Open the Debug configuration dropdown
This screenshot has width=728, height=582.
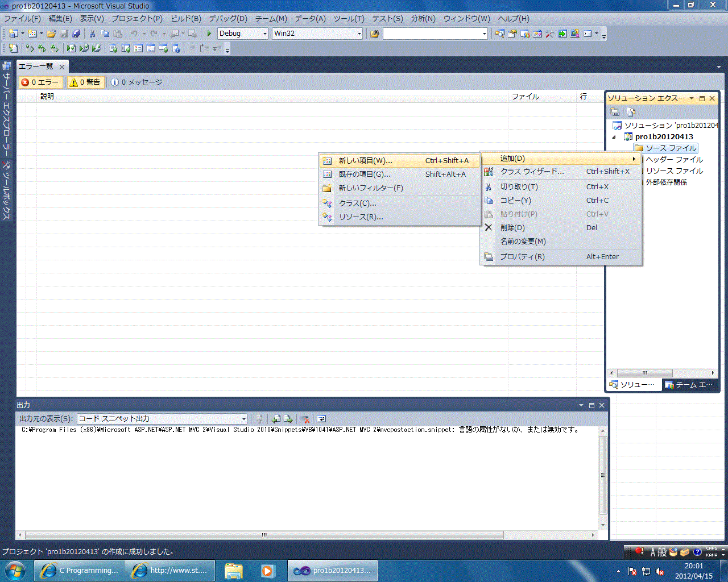coord(265,34)
